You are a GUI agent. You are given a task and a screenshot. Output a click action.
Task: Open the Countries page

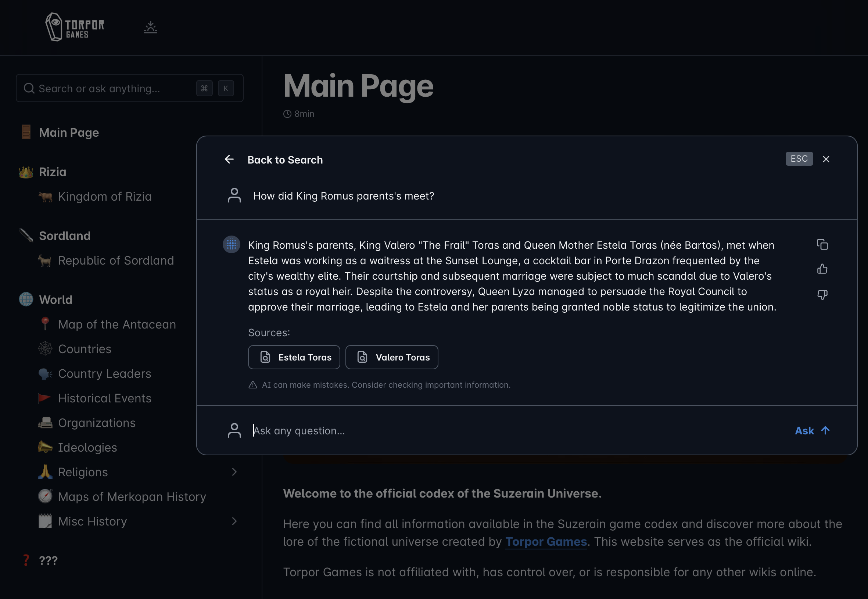click(x=85, y=349)
